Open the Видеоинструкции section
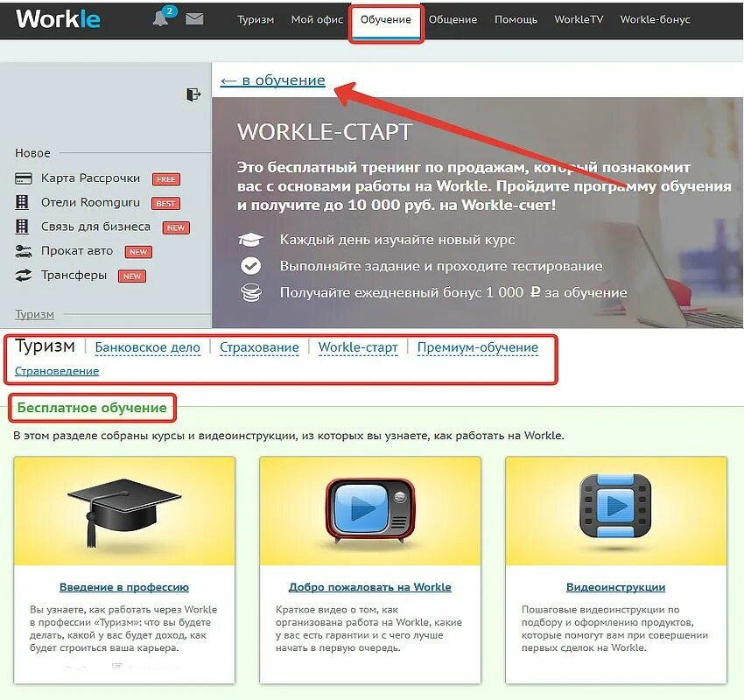Image resolution: width=744 pixels, height=700 pixels. [x=614, y=586]
